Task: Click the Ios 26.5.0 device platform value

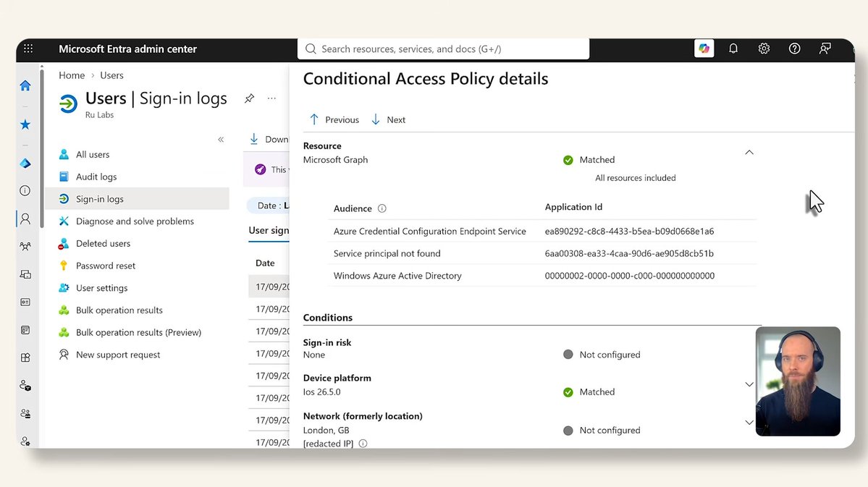Action: [322, 391]
